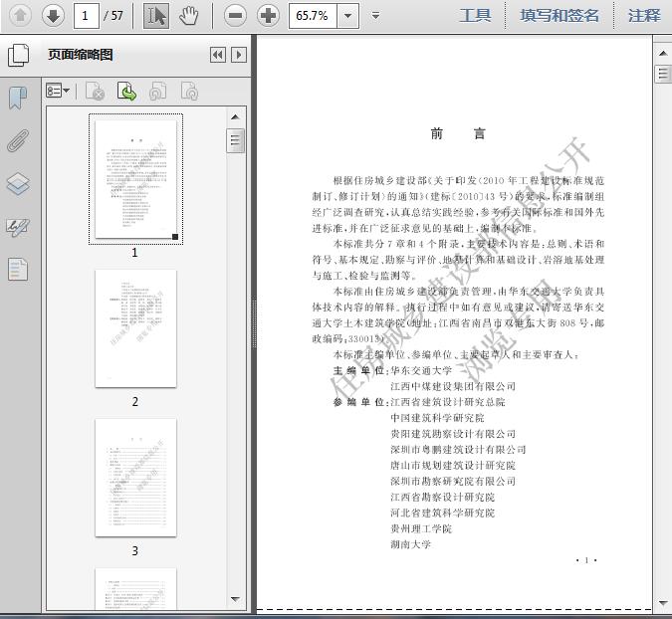Open thumbnail panel options menu
The width and height of the screenshot is (672, 619).
tap(58, 92)
